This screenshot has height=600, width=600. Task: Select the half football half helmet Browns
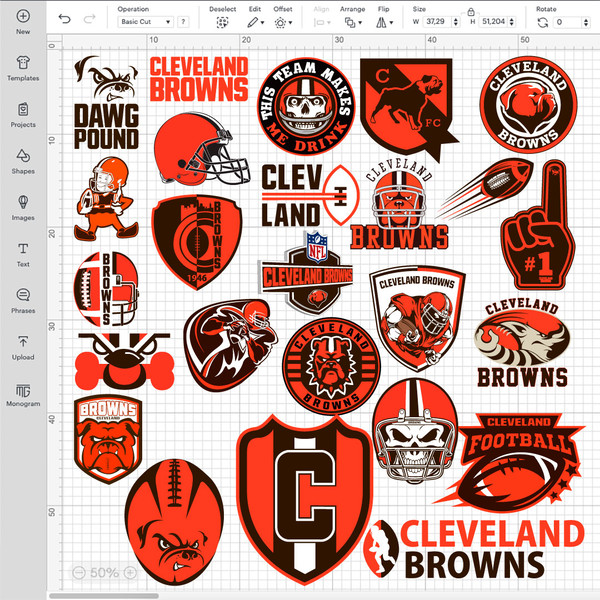106,289
